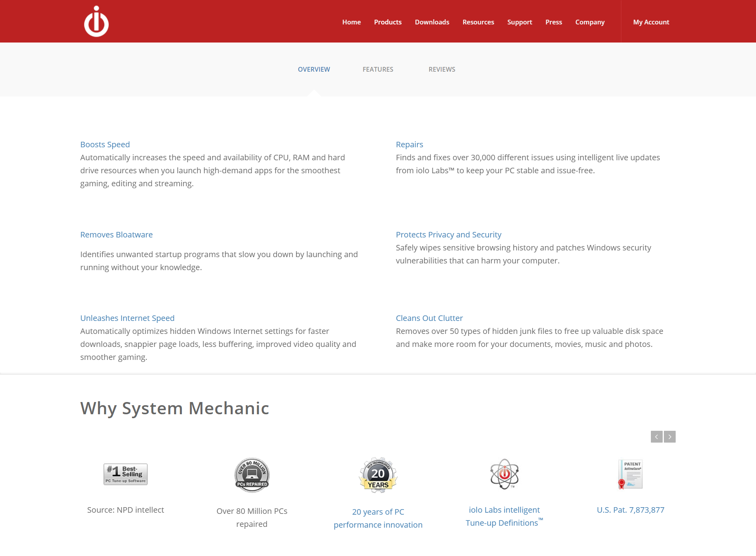Open the Resources nav item

coord(478,22)
